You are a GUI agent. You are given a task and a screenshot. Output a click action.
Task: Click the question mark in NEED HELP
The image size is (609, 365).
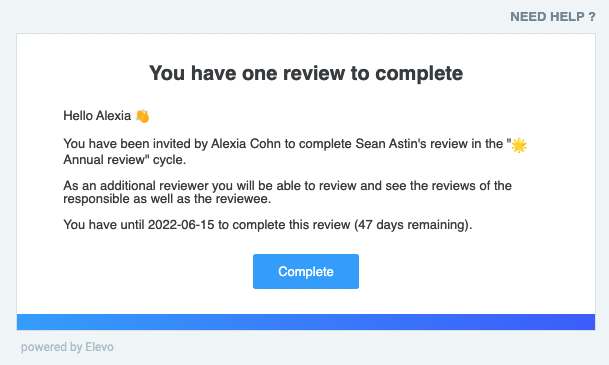click(592, 17)
